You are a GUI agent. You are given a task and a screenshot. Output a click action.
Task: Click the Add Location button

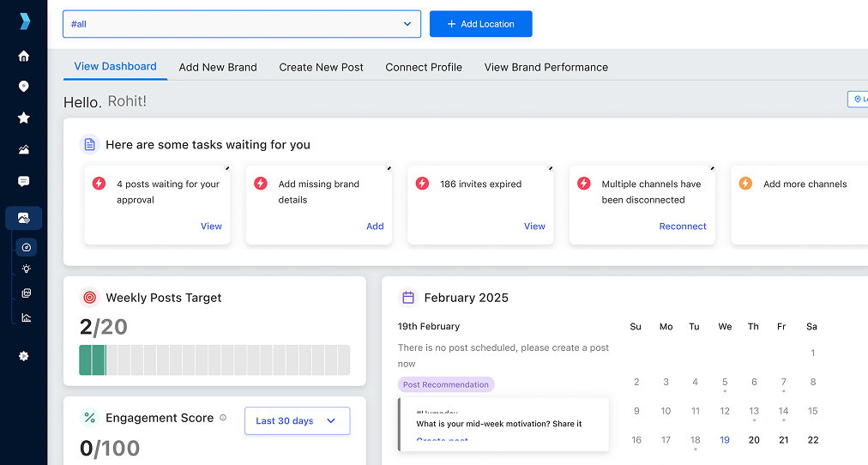coord(480,24)
